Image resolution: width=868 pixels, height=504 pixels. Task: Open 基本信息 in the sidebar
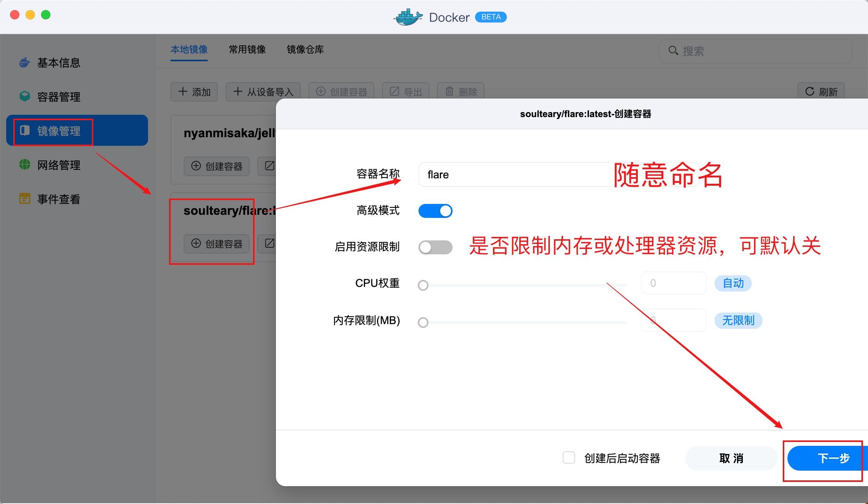point(58,63)
